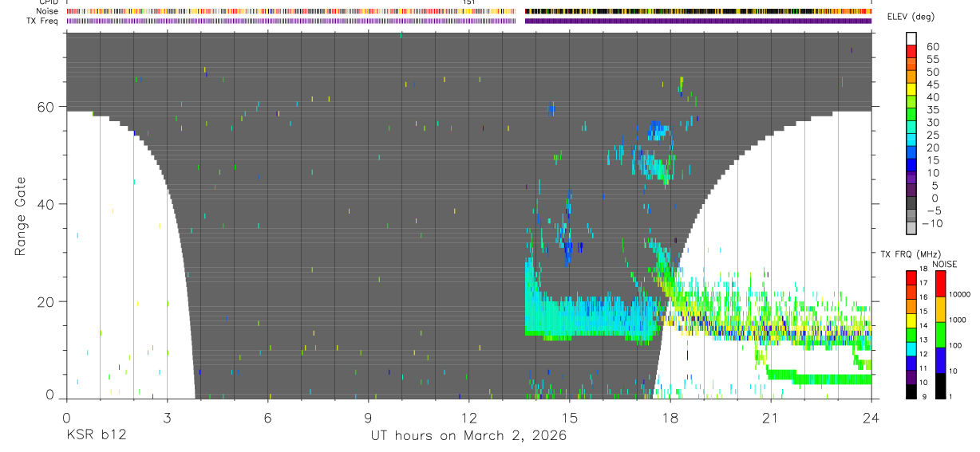This screenshot has width=980, height=452.
Task: Pick the red top segment of TX FRQ colorbar
Action: 911,278
